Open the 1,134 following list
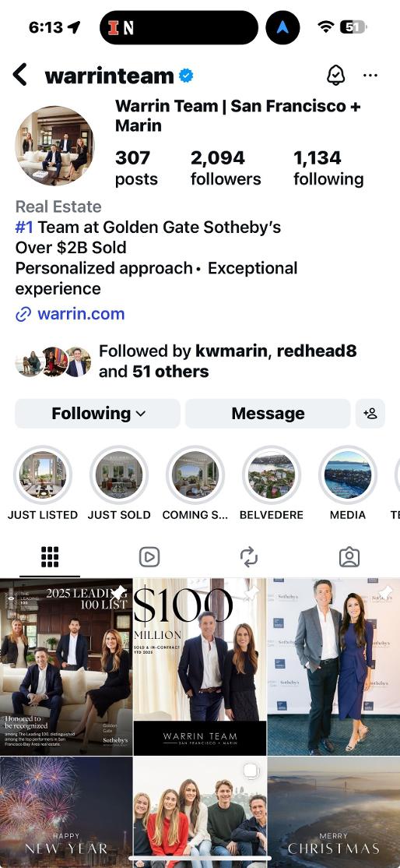 click(328, 168)
